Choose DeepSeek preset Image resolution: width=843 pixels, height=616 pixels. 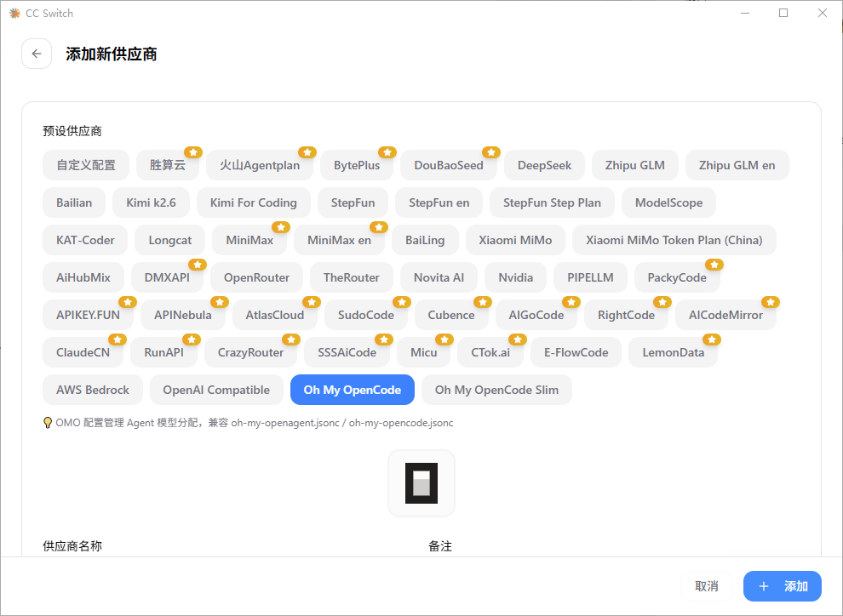tap(545, 165)
